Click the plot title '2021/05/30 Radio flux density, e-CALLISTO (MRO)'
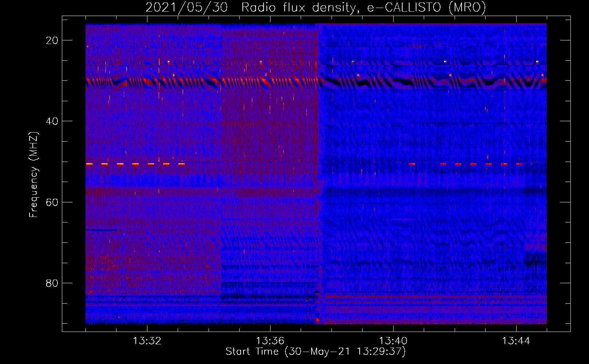Image resolution: width=589 pixels, height=364 pixels. 316,7
